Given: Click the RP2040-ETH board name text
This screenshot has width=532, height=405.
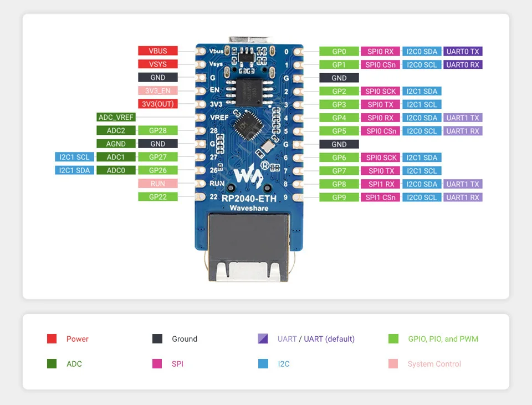Looking at the screenshot, I should pyautogui.click(x=249, y=199).
